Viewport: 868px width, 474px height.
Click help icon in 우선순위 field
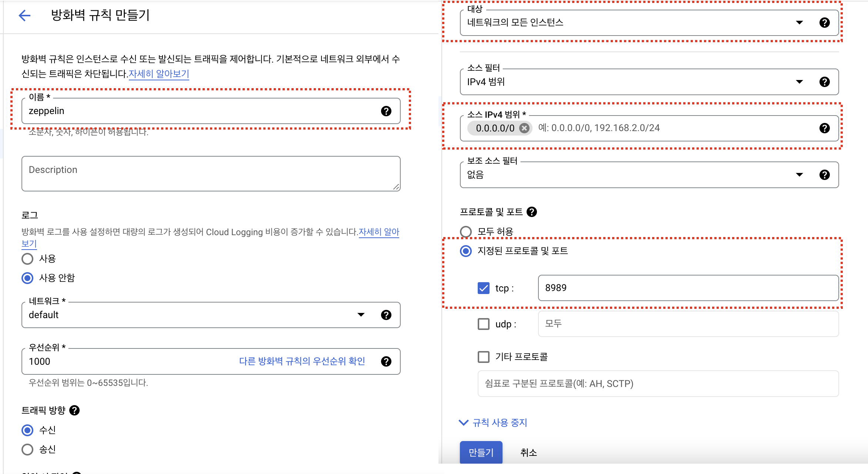point(386,361)
